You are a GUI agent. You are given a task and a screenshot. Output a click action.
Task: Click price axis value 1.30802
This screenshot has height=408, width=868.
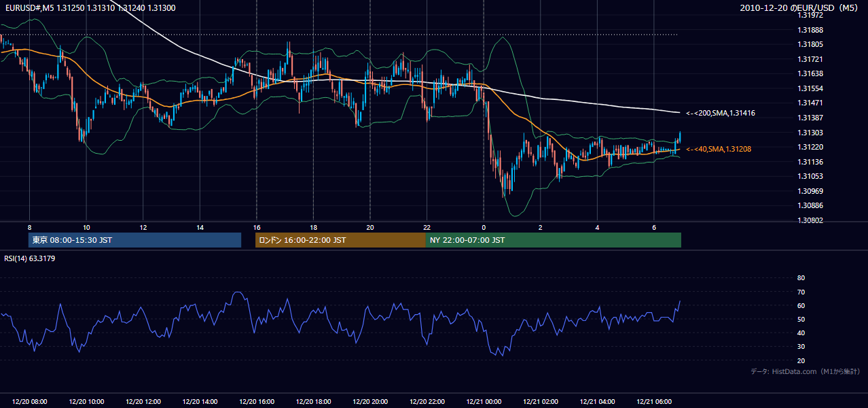click(810, 220)
